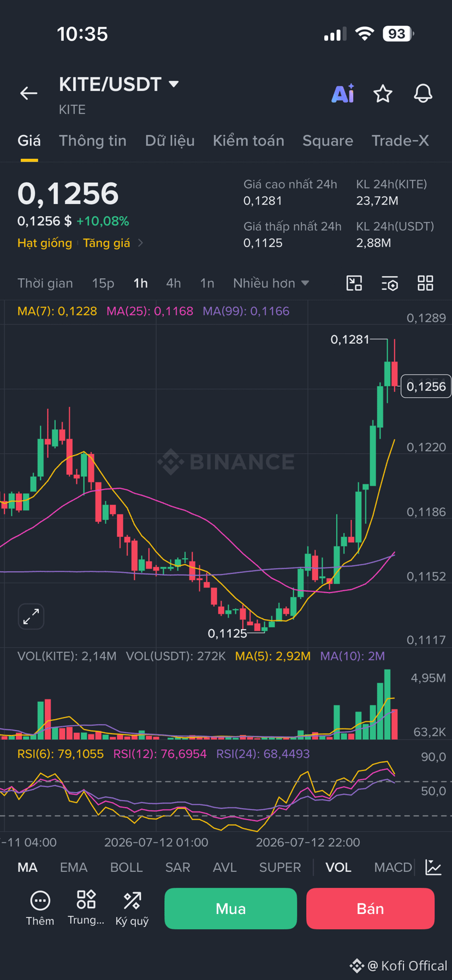Tap the red Bán sell button
The image size is (452, 980).
370,909
